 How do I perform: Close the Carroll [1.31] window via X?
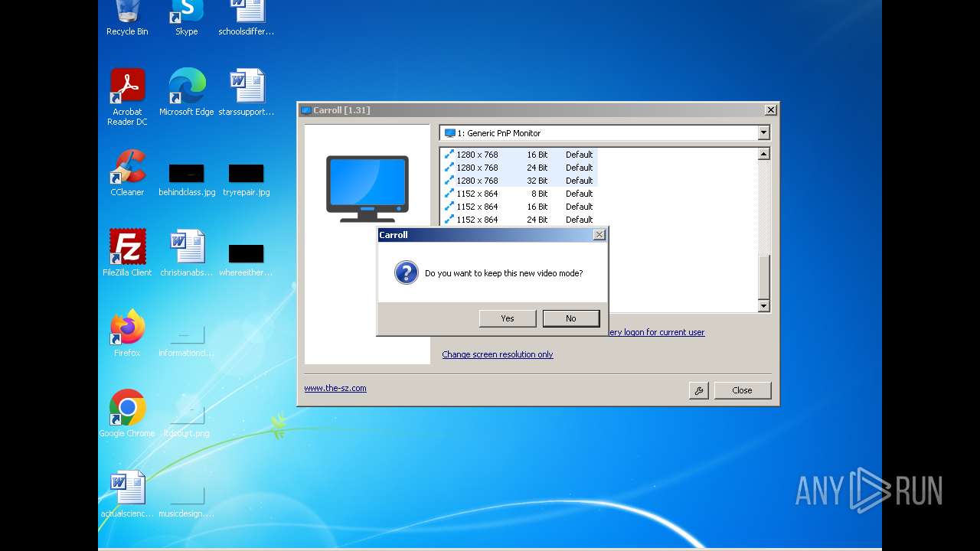click(x=770, y=110)
